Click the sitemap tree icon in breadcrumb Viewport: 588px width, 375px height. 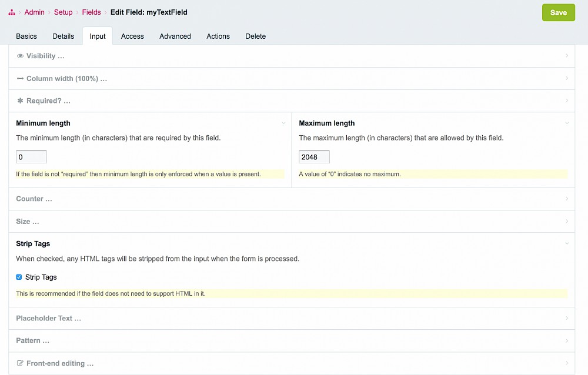click(x=12, y=12)
